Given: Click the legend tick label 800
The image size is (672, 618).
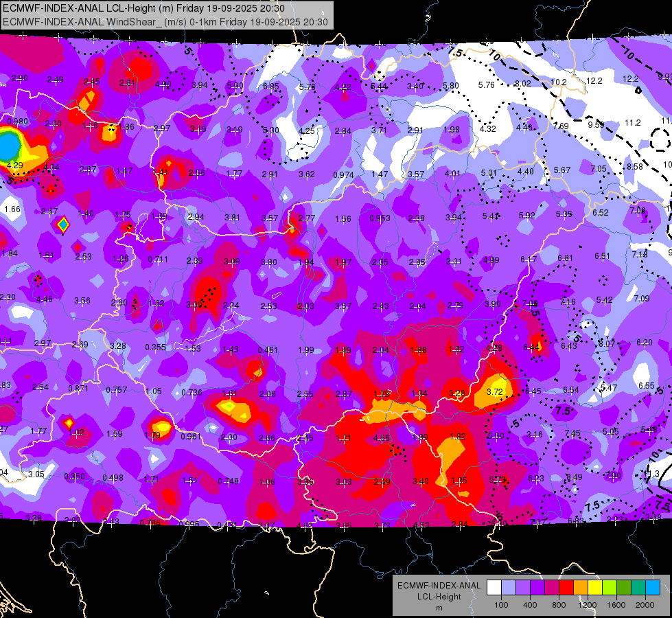Looking at the screenshot, I should coord(559,605).
